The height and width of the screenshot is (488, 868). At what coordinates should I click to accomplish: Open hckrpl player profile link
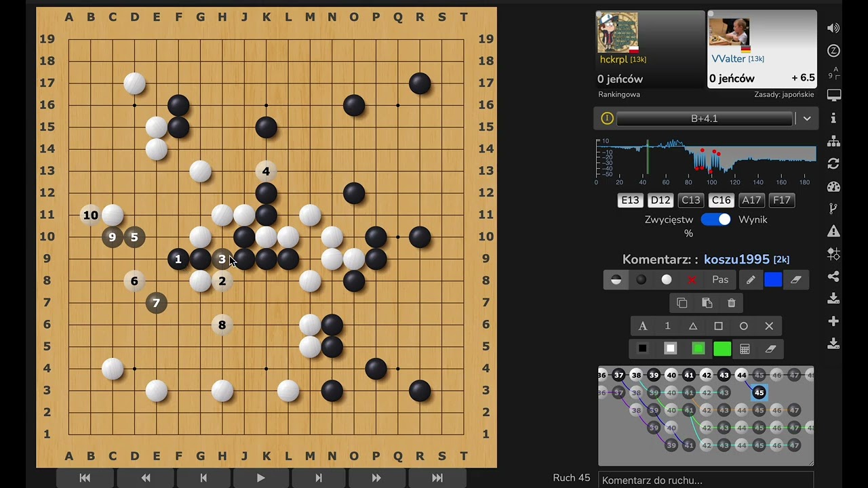tap(614, 60)
